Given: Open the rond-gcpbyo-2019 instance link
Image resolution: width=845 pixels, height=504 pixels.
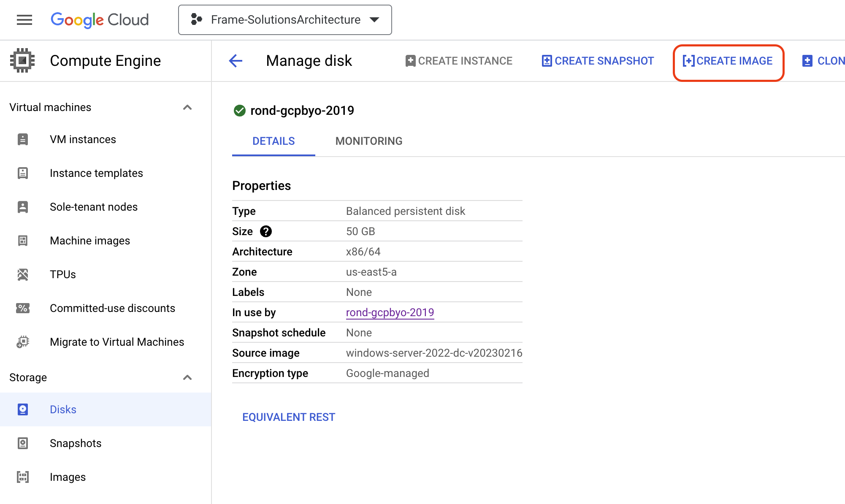Looking at the screenshot, I should pos(389,312).
